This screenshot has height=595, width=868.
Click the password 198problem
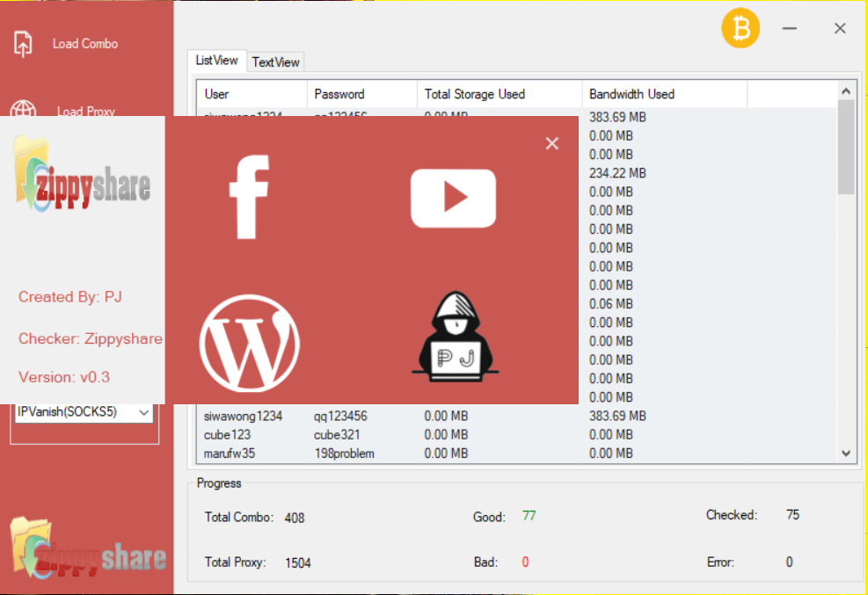click(x=345, y=454)
